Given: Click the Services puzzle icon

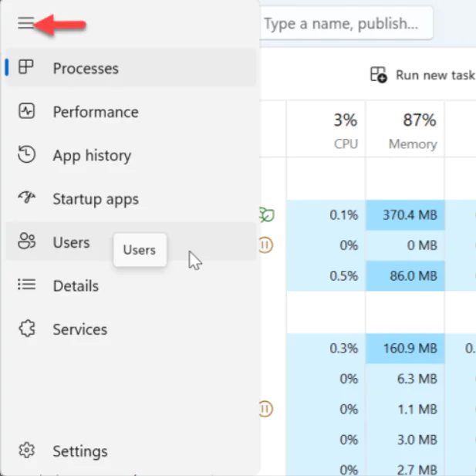Looking at the screenshot, I should pos(26,329).
